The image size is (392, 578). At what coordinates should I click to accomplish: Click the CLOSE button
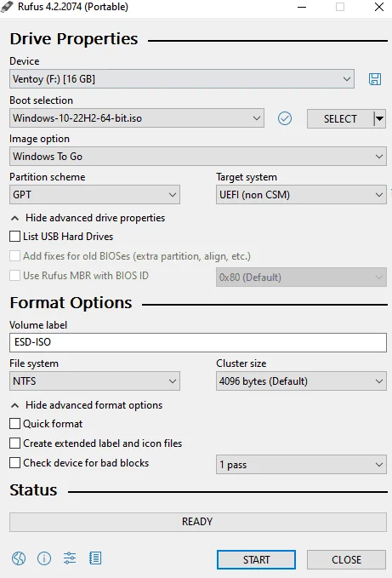tap(346, 559)
